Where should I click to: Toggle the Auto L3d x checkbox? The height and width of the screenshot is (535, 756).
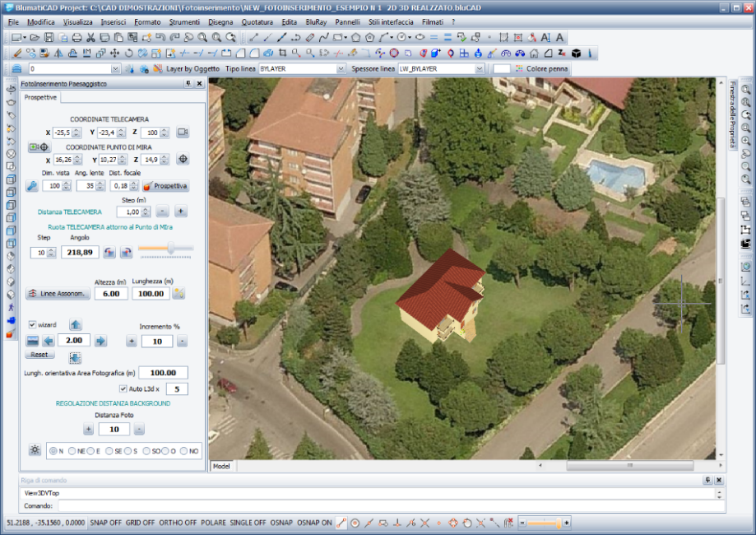123,388
